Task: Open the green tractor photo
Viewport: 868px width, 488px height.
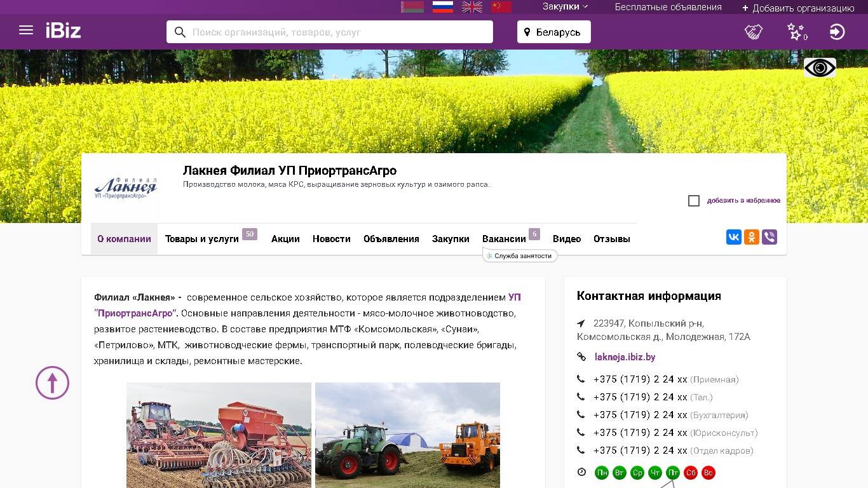Action: pyautogui.click(x=407, y=435)
